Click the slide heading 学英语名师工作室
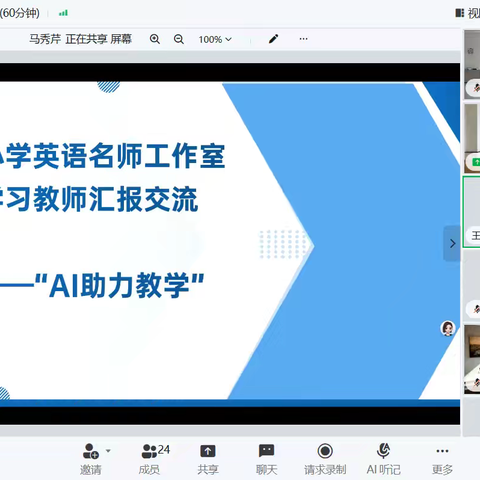This screenshot has width=480, height=480. [116, 156]
